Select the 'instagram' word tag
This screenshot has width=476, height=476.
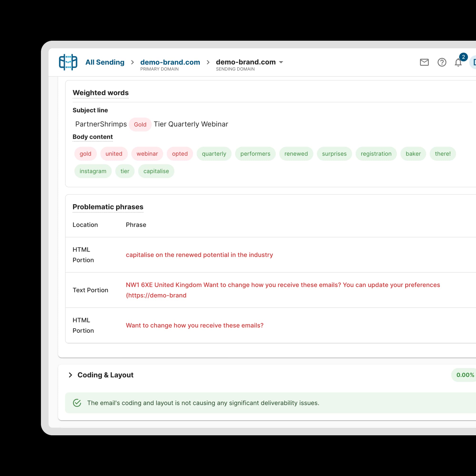93,171
